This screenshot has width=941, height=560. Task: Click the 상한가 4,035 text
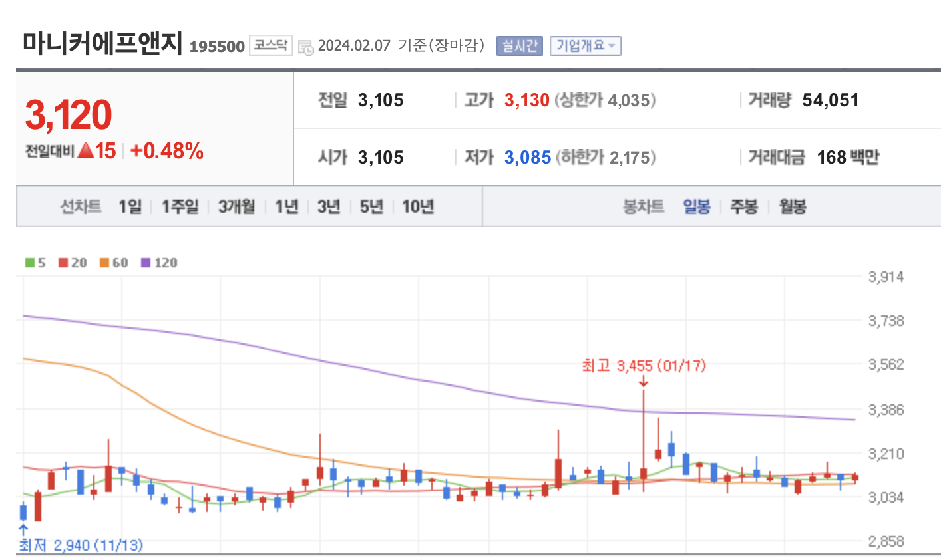(605, 100)
